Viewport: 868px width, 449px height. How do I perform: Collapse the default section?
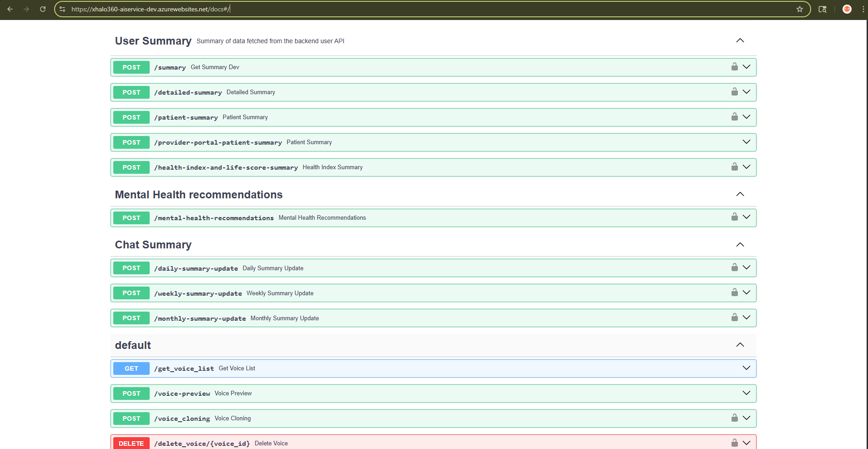tap(740, 345)
